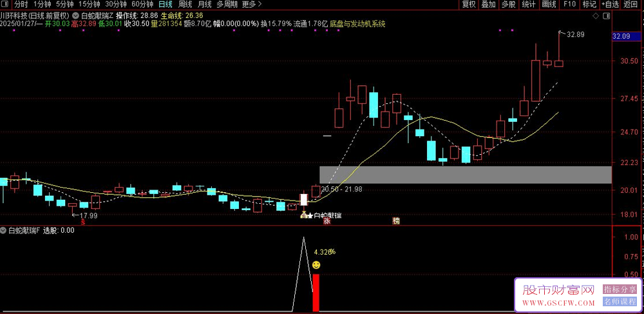Viewport: 644px width, 314px height.
Task: Switch to 分时 intraday view
Action: 21,5
